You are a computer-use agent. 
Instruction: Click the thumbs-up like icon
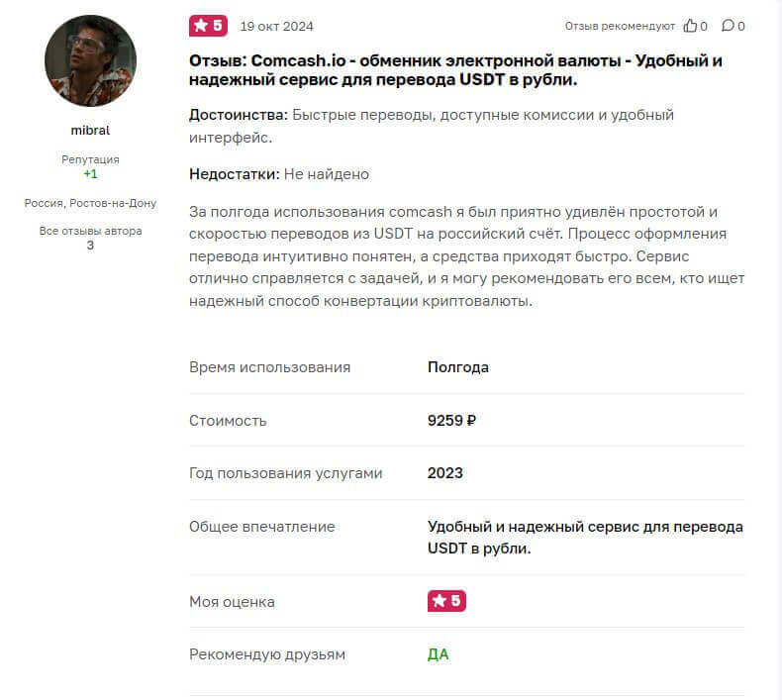point(690,26)
